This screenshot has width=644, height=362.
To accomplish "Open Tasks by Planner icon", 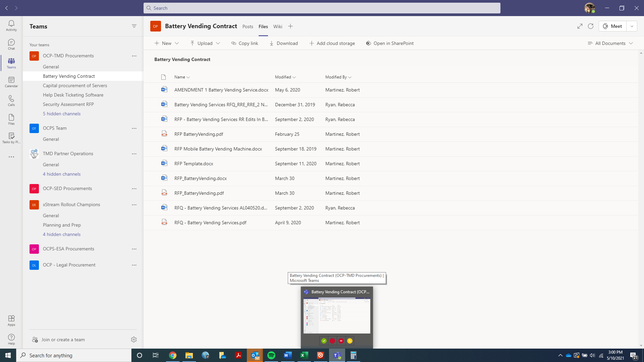I will tap(11, 137).
